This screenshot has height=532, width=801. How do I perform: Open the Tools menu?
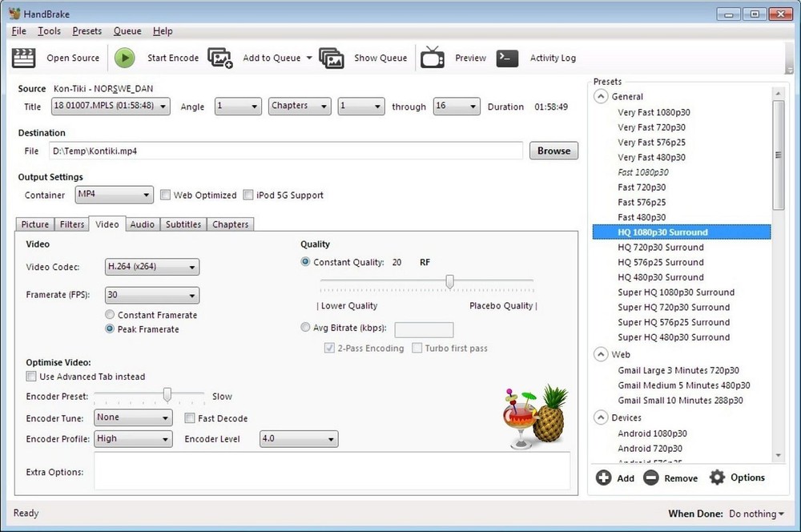point(49,30)
